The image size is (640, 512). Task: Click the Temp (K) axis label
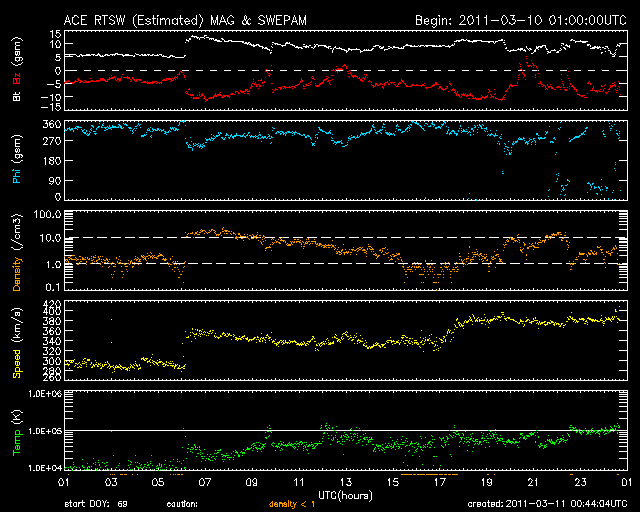[x=17, y=433]
